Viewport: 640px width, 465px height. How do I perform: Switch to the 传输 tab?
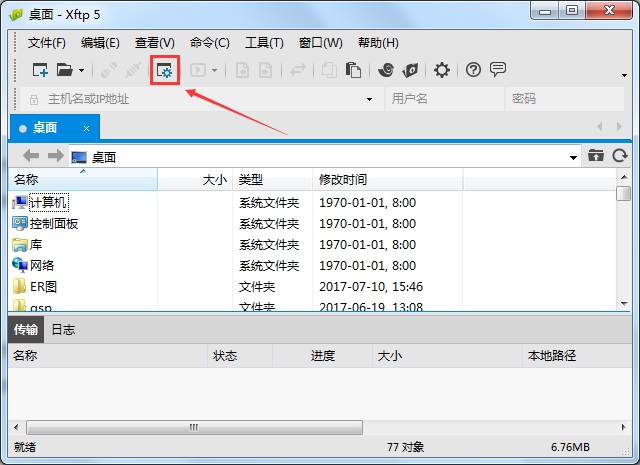tap(26, 329)
